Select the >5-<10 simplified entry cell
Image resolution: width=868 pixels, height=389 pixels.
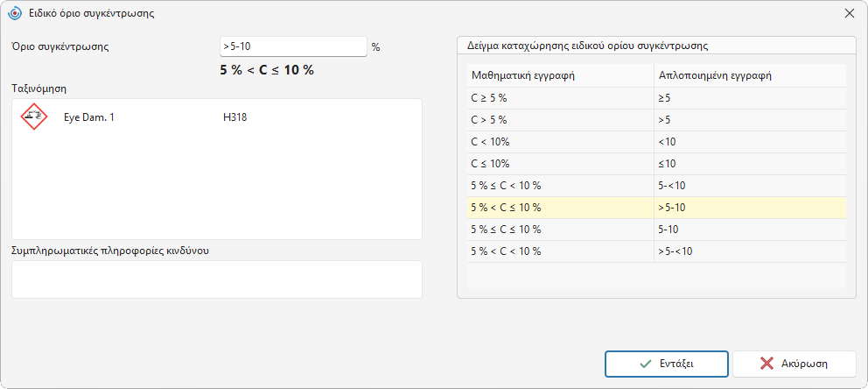(x=750, y=251)
